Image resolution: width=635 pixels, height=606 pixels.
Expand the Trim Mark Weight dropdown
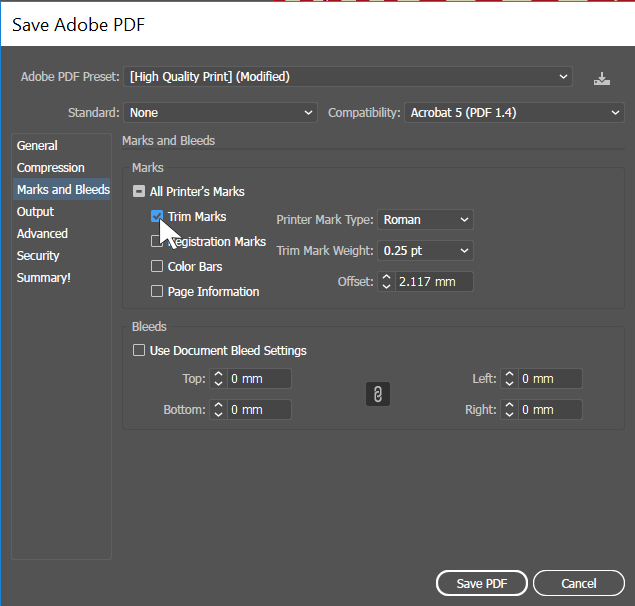click(x=426, y=251)
